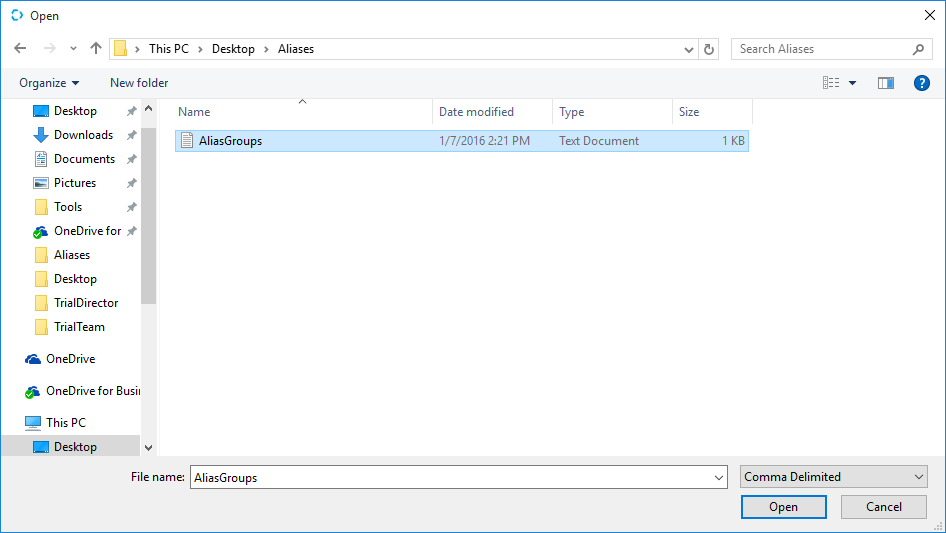
Task: Click the pin icon beside Tools
Action: click(131, 207)
